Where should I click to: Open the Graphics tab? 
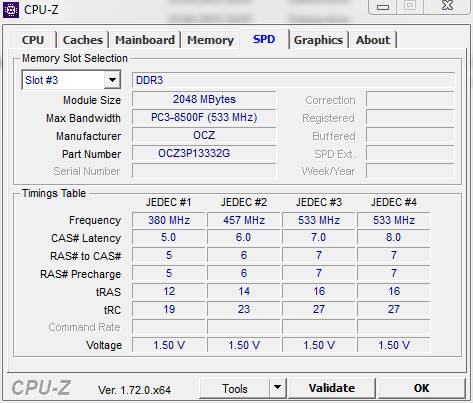click(318, 40)
